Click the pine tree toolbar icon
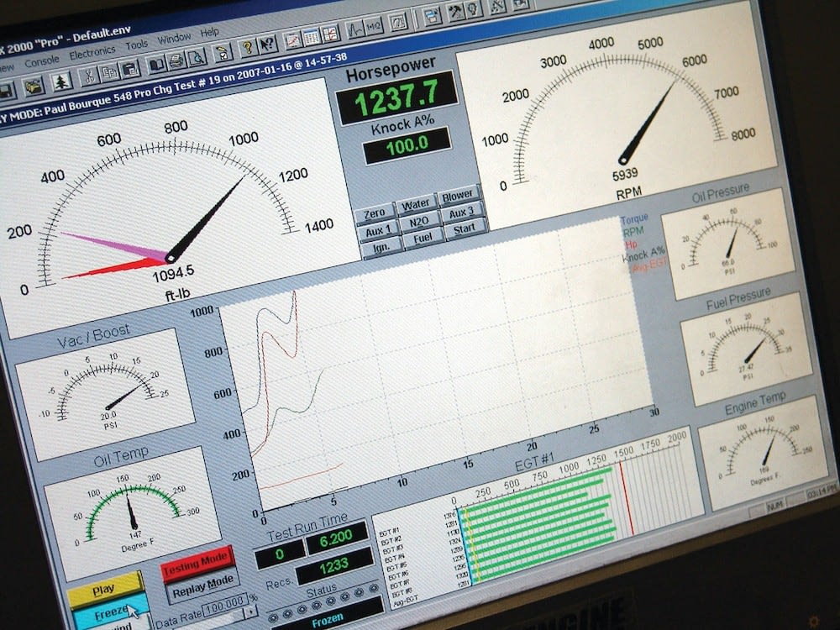This screenshot has height=630, width=840. click(x=61, y=81)
